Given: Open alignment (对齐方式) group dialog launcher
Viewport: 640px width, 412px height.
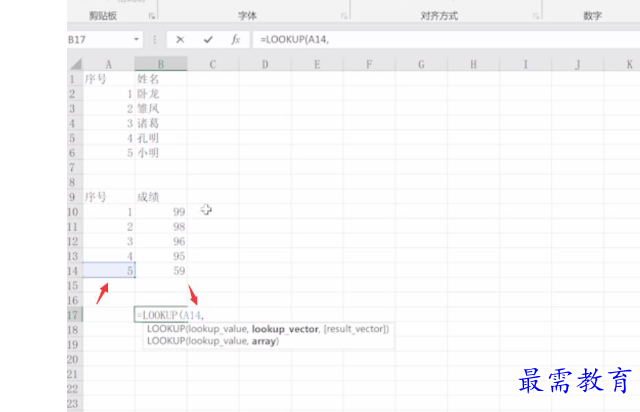Looking at the screenshot, I should 536,16.
